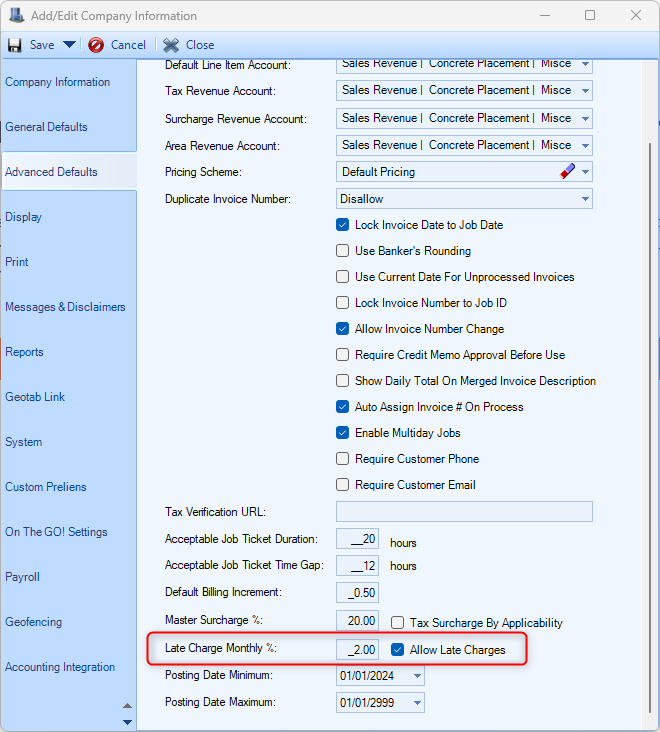Check Require Credit Memo Approval Before Use

pos(343,355)
